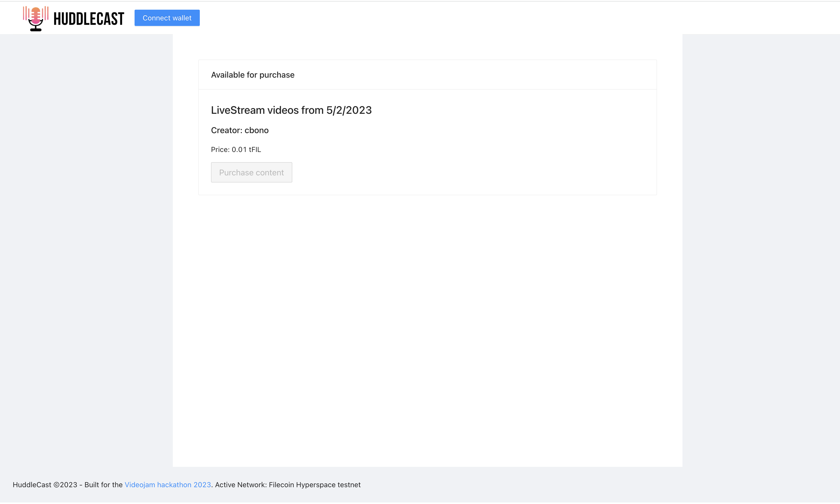This screenshot has height=504, width=840.
Task: Click 'Built for the' footer text
Action: pyautogui.click(x=103, y=485)
